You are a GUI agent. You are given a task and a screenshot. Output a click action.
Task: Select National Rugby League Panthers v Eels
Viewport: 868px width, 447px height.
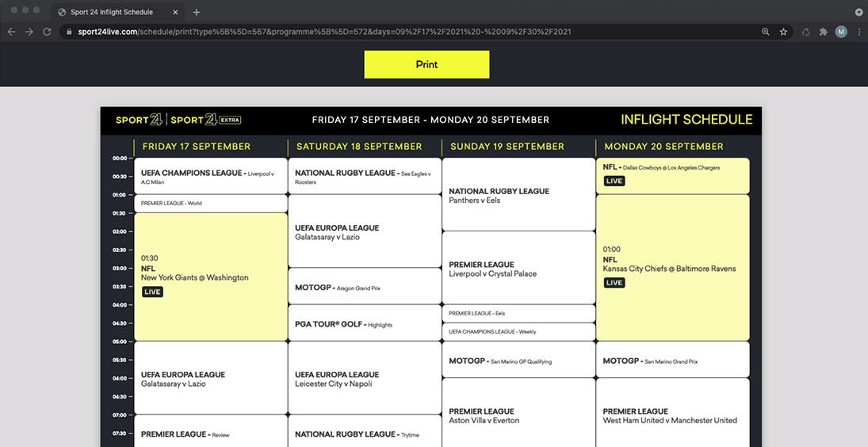pyautogui.click(x=518, y=195)
